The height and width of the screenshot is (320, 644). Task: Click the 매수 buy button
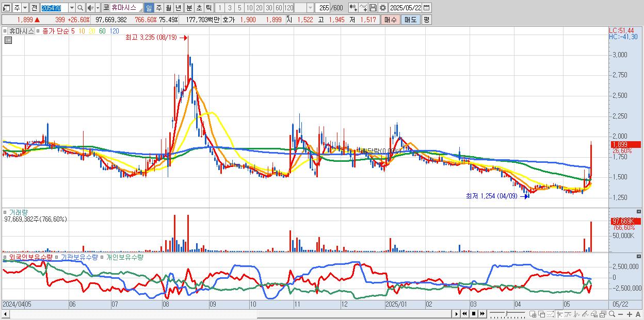(x=391, y=20)
